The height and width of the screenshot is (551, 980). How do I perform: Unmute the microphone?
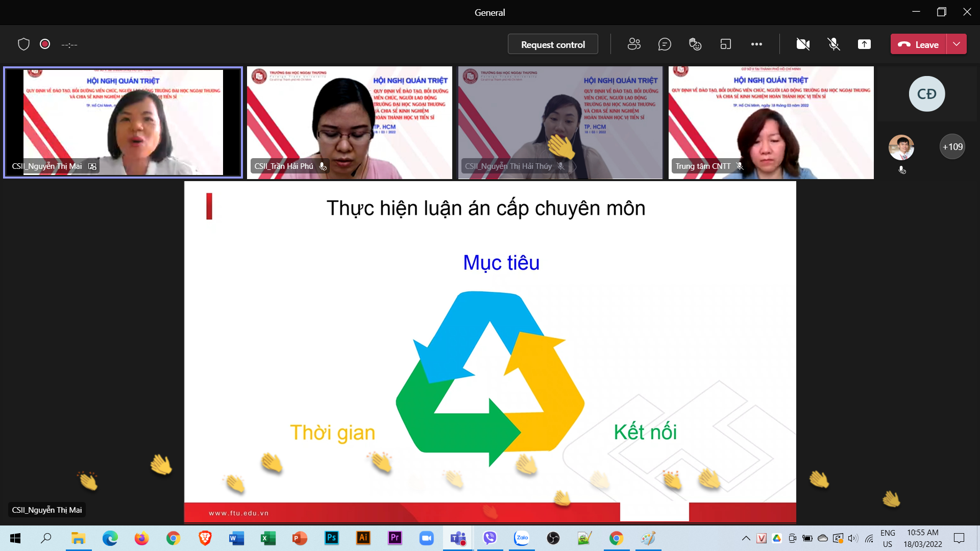point(834,44)
